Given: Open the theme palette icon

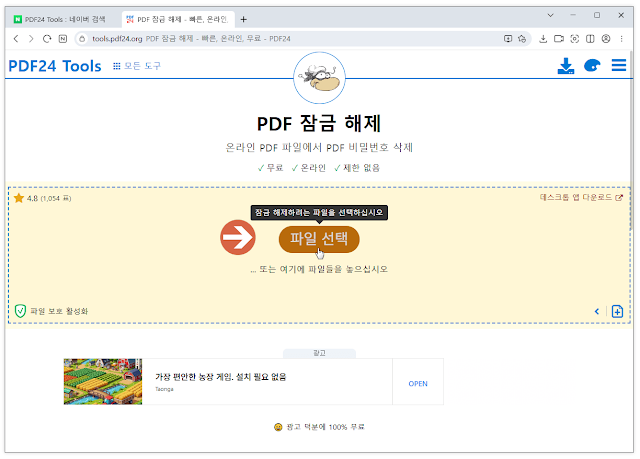Looking at the screenshot, I should (592, 65).
